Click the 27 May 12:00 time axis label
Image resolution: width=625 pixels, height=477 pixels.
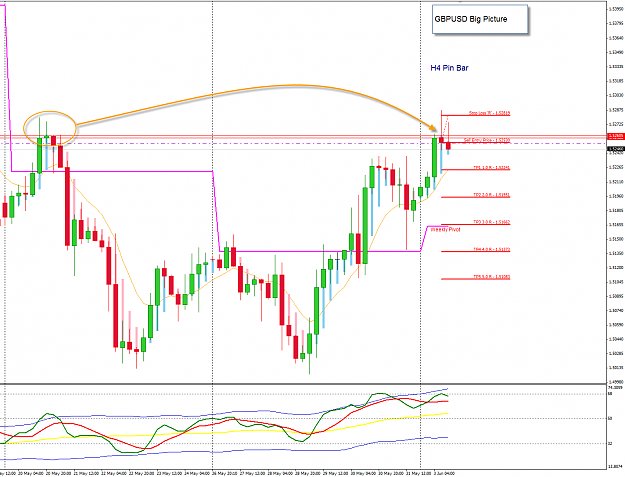coord(250,473)
